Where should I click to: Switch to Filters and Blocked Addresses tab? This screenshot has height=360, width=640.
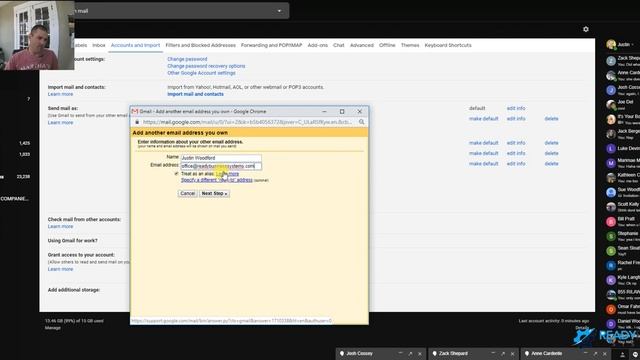pyautogui.click(x=200, y=45)
